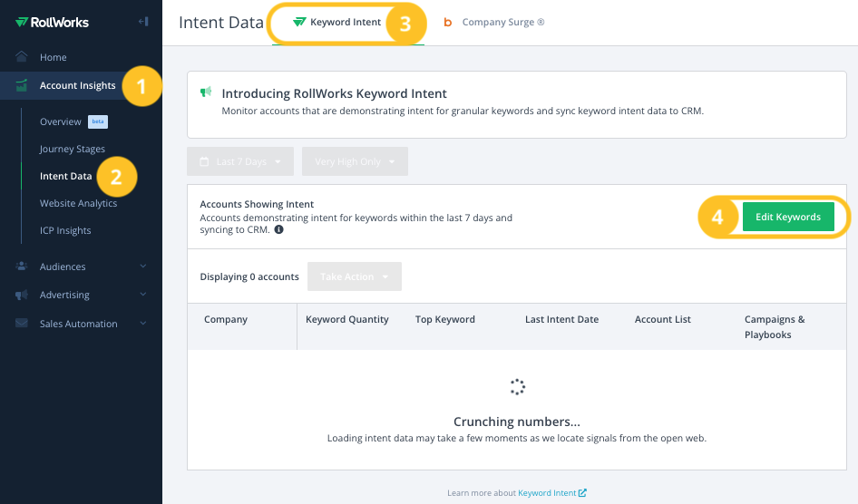Screen dimensions: 858x504
Task: Click the Edit Keywords button
Action: point(788,217)
